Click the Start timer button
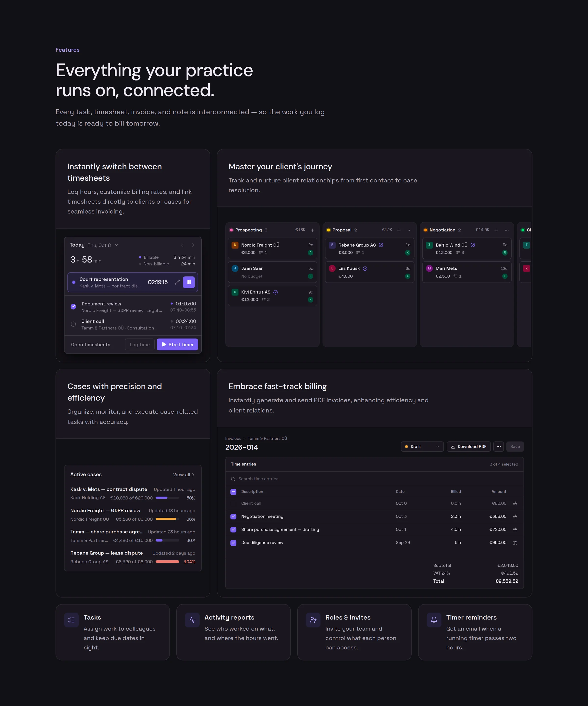588x706 pixels. click(177, 345)
